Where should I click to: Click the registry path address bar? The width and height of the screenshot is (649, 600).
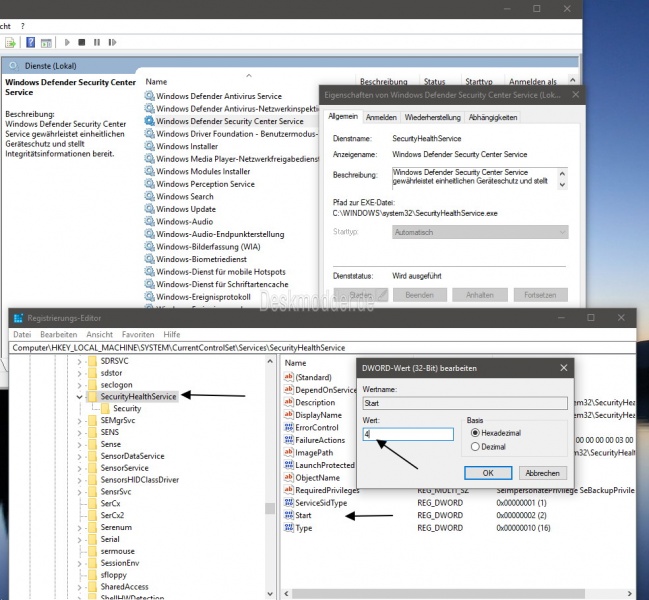pyautogui.click(x=322, y=348)
